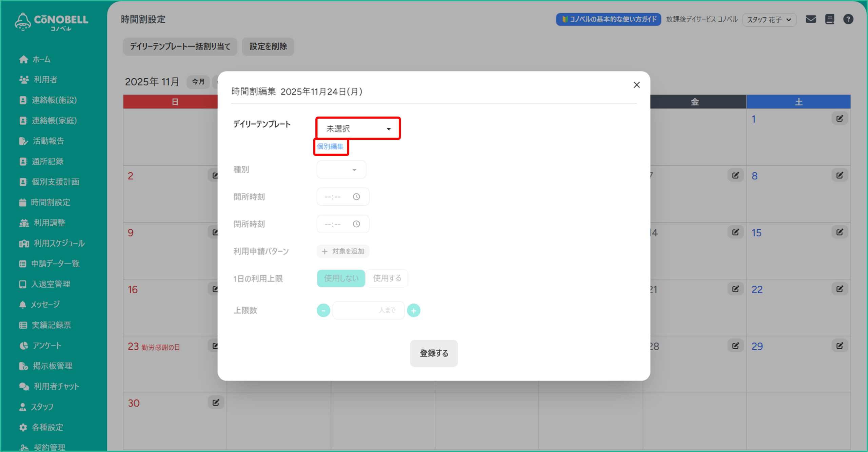
Task: Click the 個別編集 link
Action: pyautogui.click(x=330, y=147)
